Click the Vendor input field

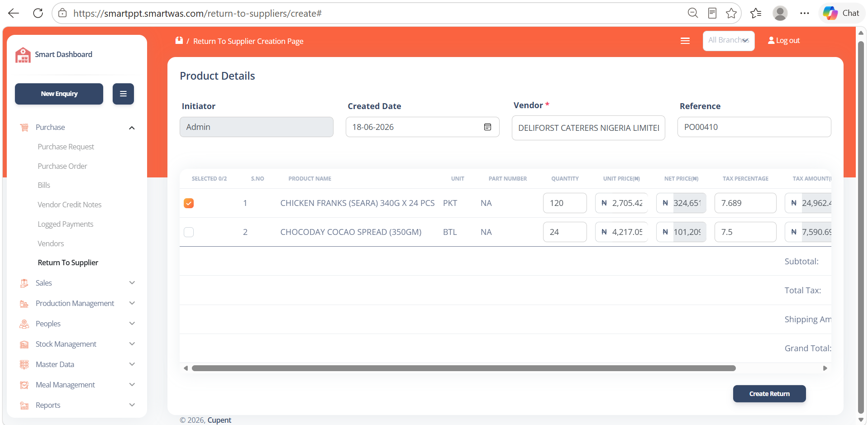(588, 128)
